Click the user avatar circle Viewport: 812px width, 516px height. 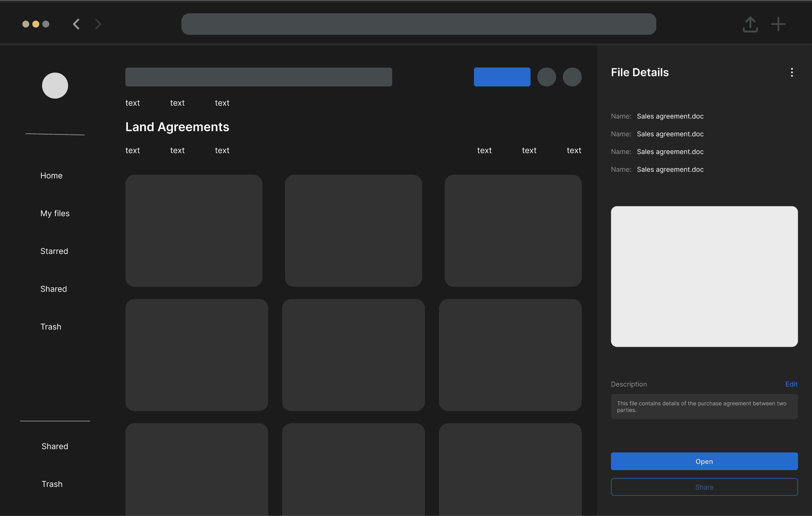click(55, 85)
